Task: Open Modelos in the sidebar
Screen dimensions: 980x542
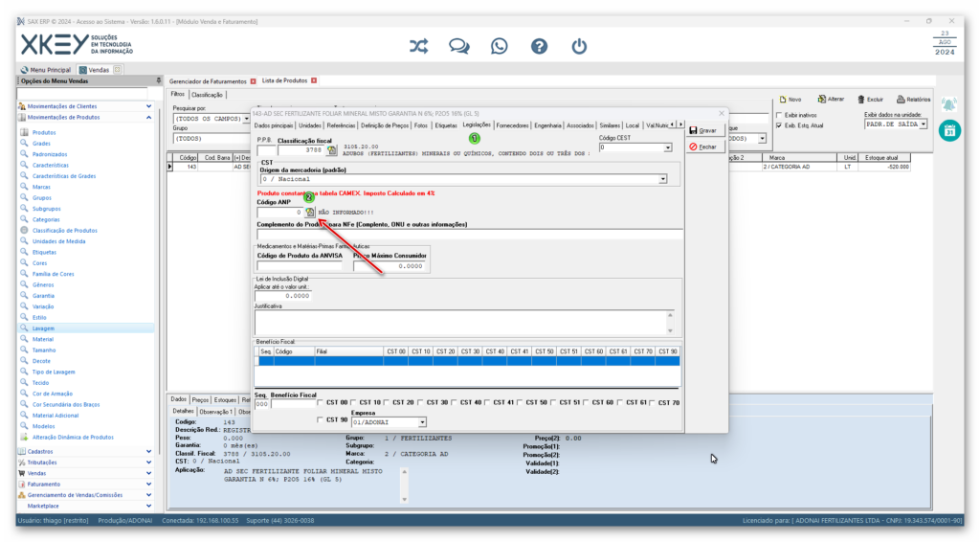Action: (43, 426)
